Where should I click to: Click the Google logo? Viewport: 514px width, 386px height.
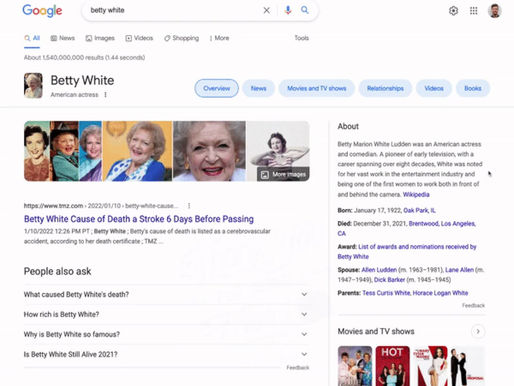(42, 11)
